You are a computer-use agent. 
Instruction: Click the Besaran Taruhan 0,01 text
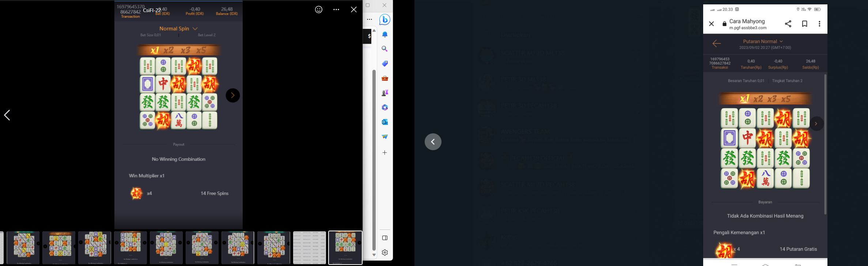click(746, 81)
